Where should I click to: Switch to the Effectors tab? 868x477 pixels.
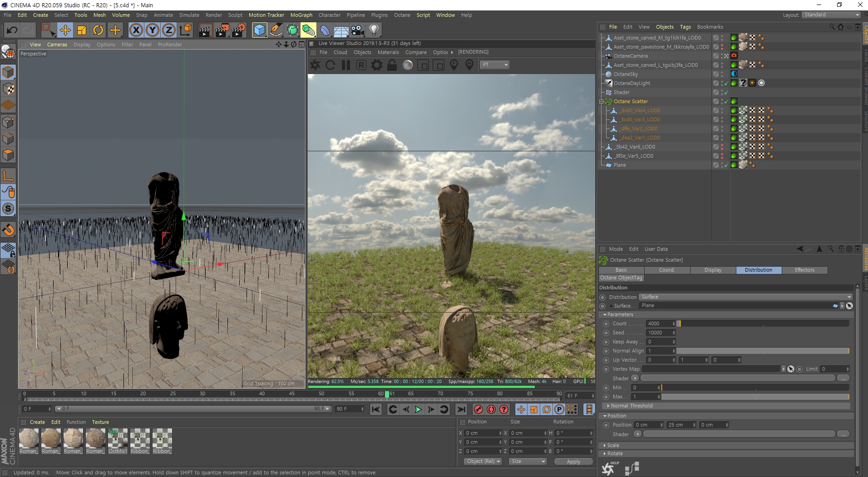(x=804, y=270)
